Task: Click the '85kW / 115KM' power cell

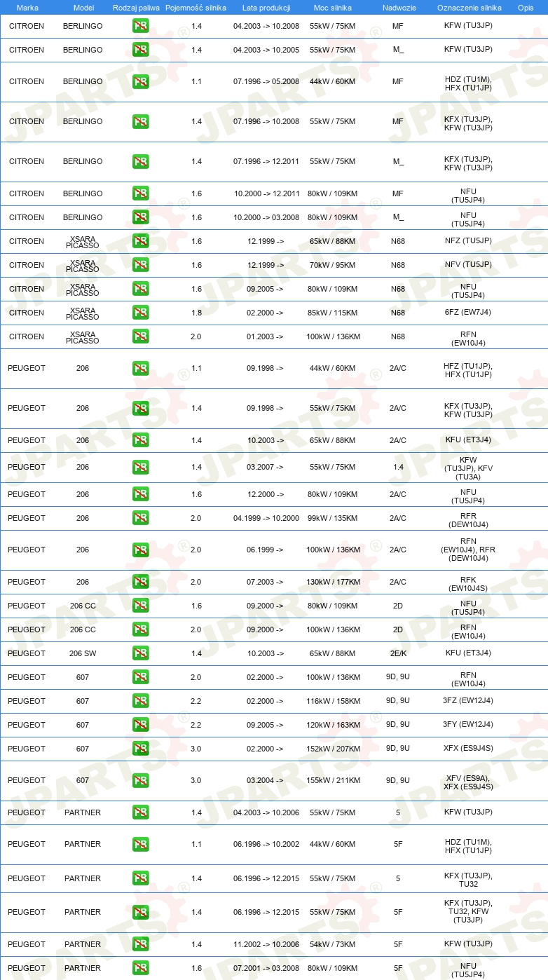Action: point(333,313)
